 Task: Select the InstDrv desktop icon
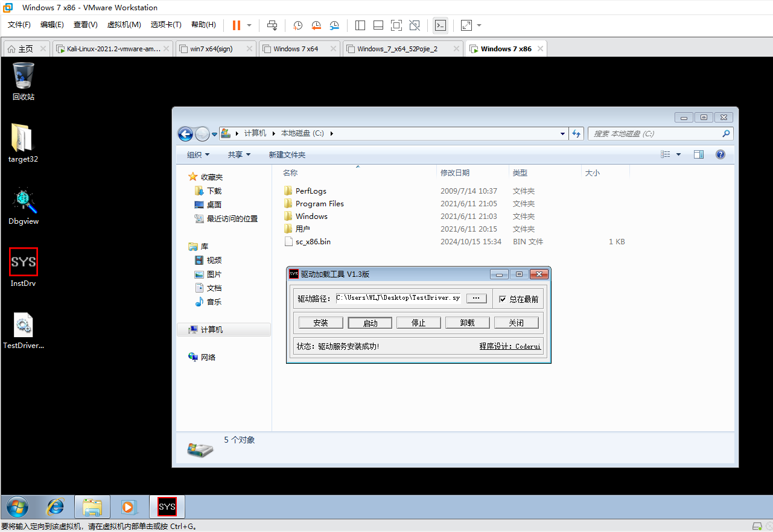(24, 267)
